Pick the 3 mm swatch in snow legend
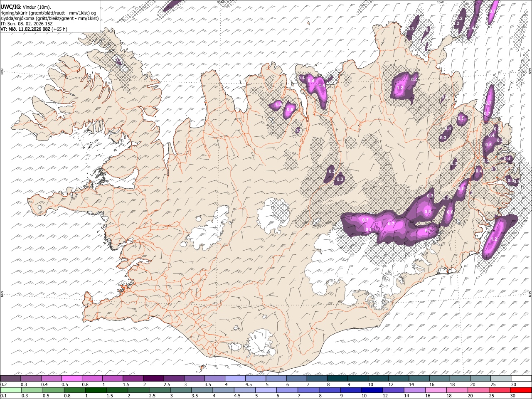Image resolution: width=532 pixels, height=399 pixels. tap(194, 378)
